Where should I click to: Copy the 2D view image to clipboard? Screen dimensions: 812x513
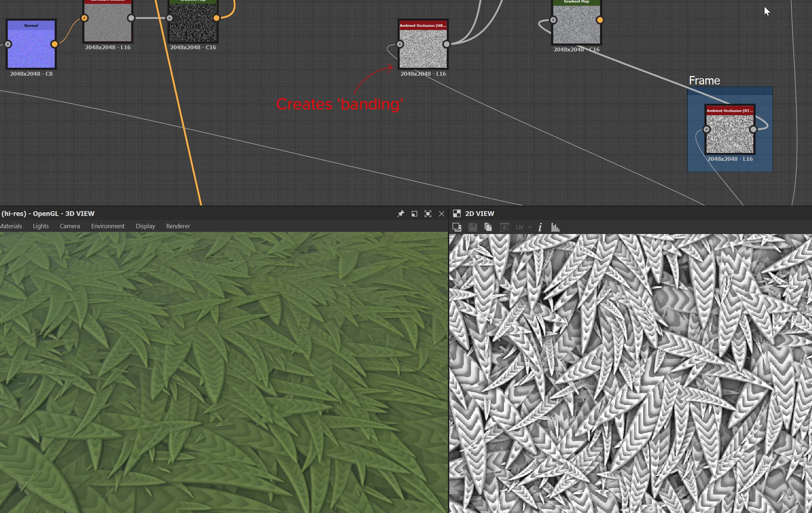click(x=488, y=227)
